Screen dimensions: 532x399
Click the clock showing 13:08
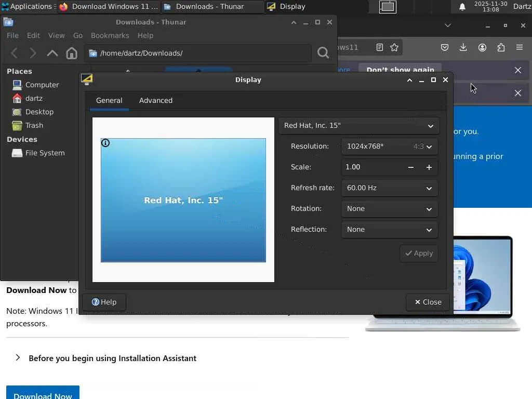(x=490, y=6)
